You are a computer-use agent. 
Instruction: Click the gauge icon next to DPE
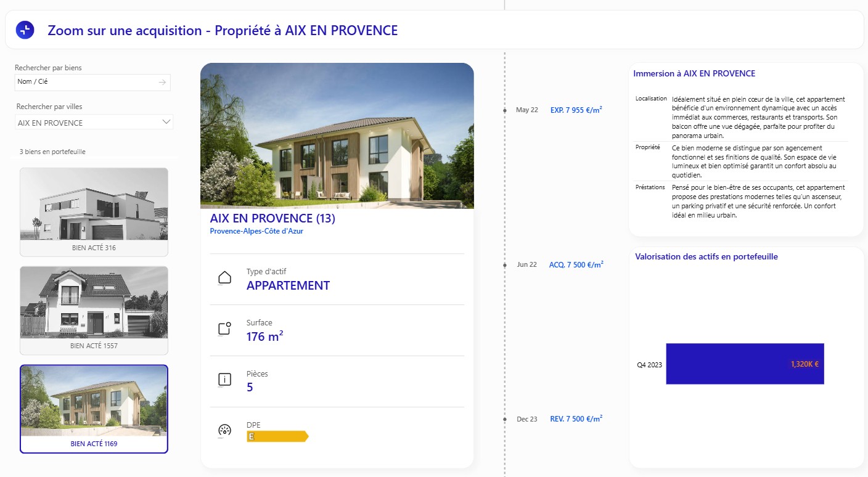coord(225,431)
